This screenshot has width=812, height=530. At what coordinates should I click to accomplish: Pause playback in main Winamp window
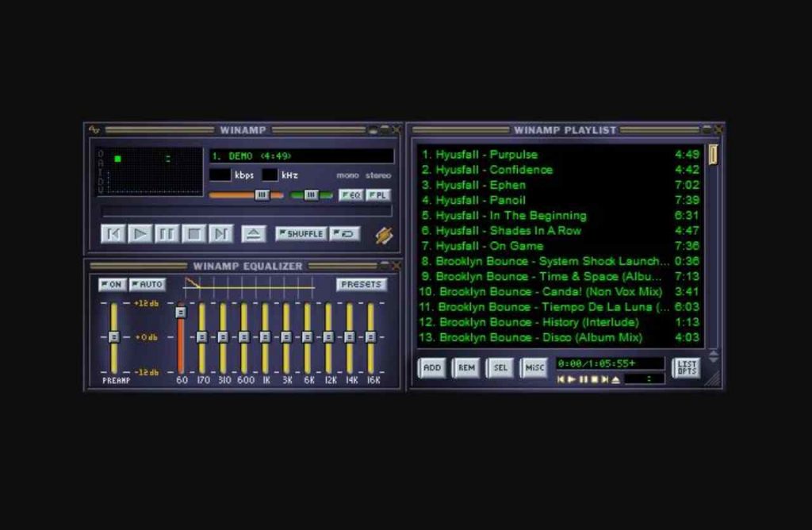[167, 234]
